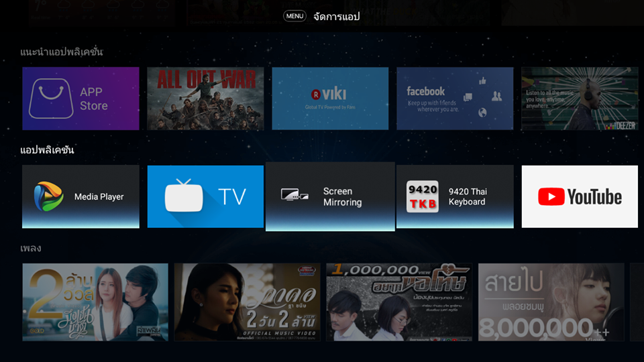The image size is (644, 362).
Task: Select the เพลง section heading
Action: pyautogui.click(x=31, y=248)
